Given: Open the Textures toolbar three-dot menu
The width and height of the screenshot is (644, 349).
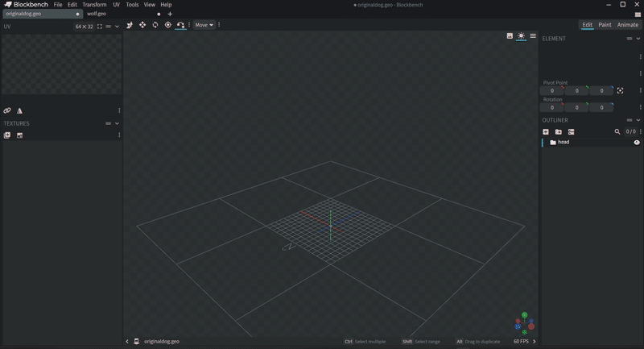Looking at the screenshot, I should click(x=119, y=135).
